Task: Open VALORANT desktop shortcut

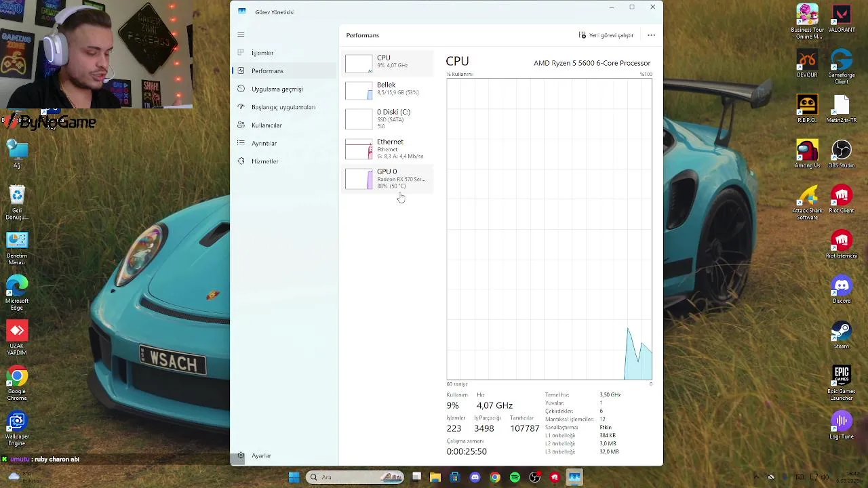Action: [842, 19]
